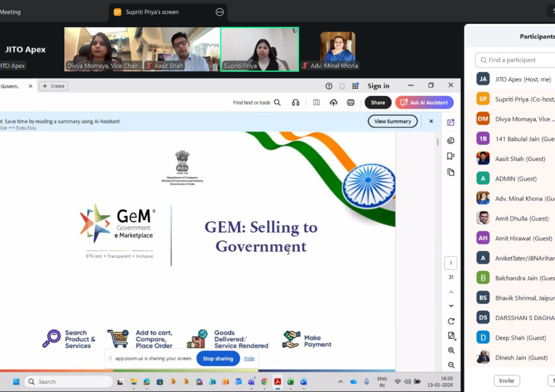
Task: Click the read aloud headphones icon
Action: pyautogui.click(x=296, y=103)
